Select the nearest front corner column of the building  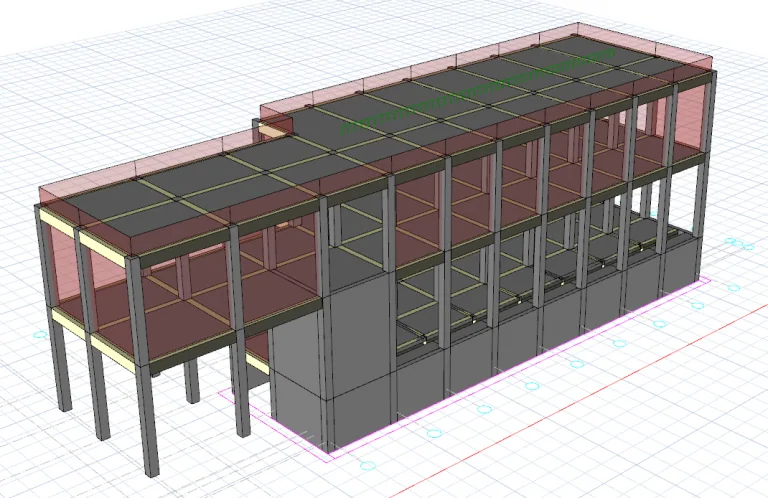[143, 366]
